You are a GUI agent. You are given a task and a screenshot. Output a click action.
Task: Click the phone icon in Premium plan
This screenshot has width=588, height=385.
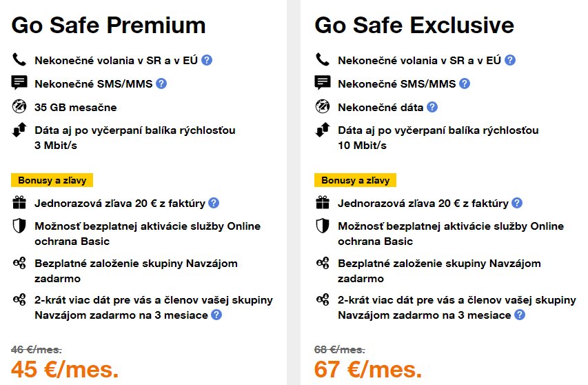[19, 60]
